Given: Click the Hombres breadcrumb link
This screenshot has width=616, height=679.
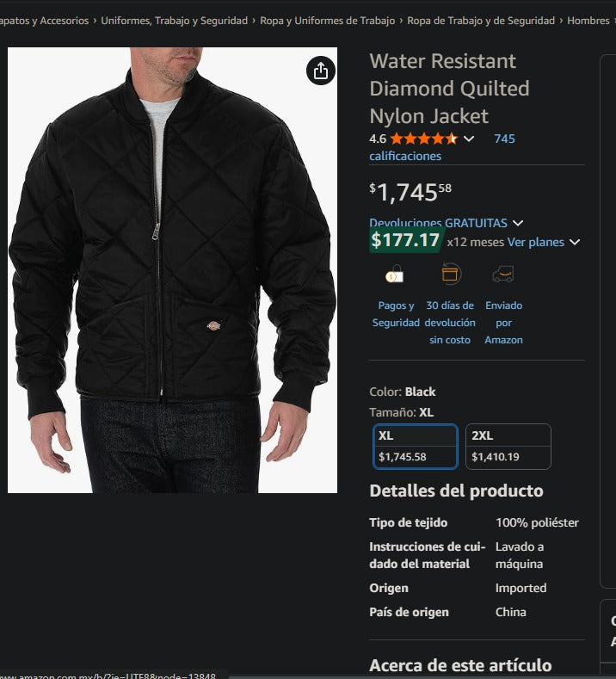Looking at the screenshot, I should coord(588,21).
